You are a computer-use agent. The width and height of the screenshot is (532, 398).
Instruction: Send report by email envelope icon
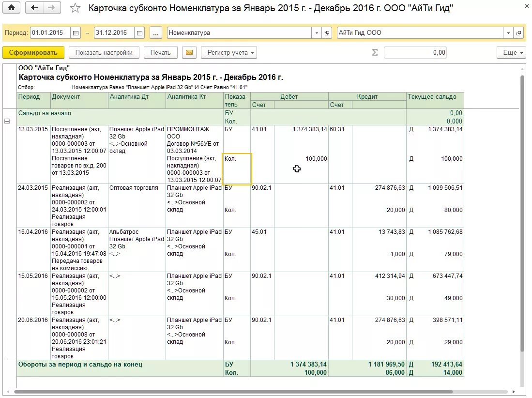(x=189, y=53)
